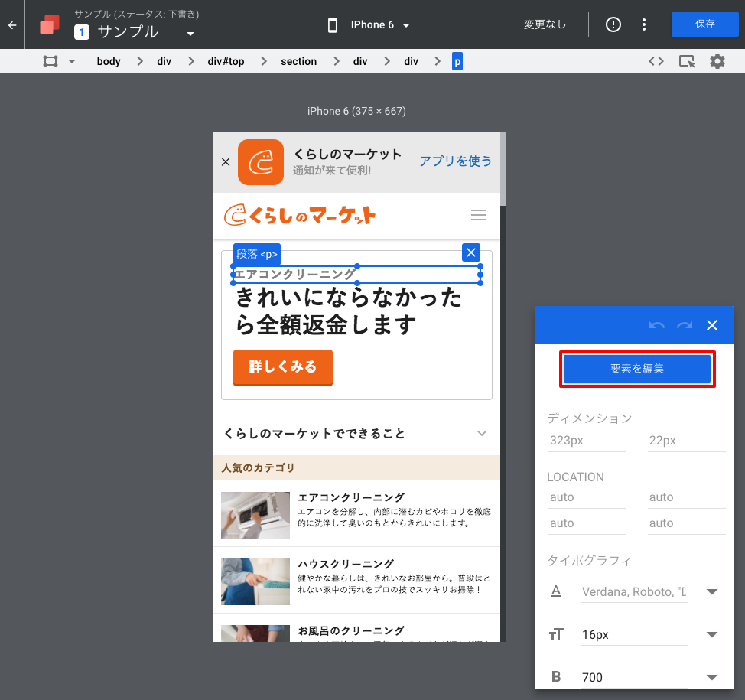The height and width of the screenshot is (700, 745).
Task: Click the 要素を編集 button
Action: pos(637,369)
